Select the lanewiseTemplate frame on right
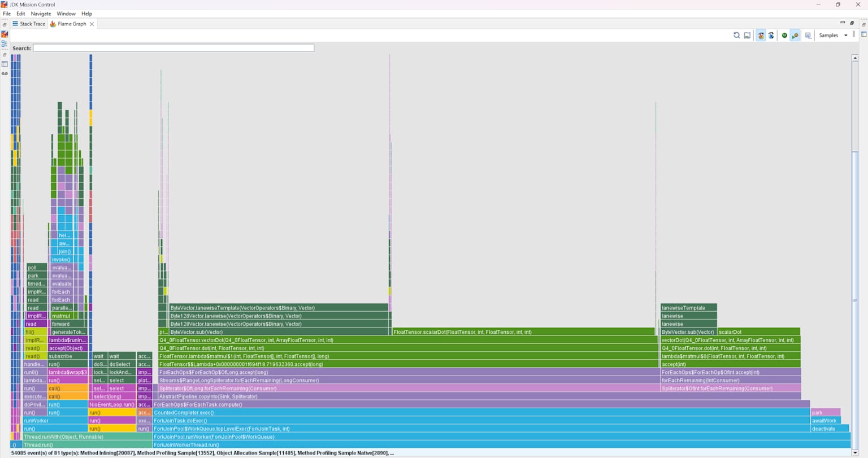This screenshot has width=868, height=458. (688, 308)
